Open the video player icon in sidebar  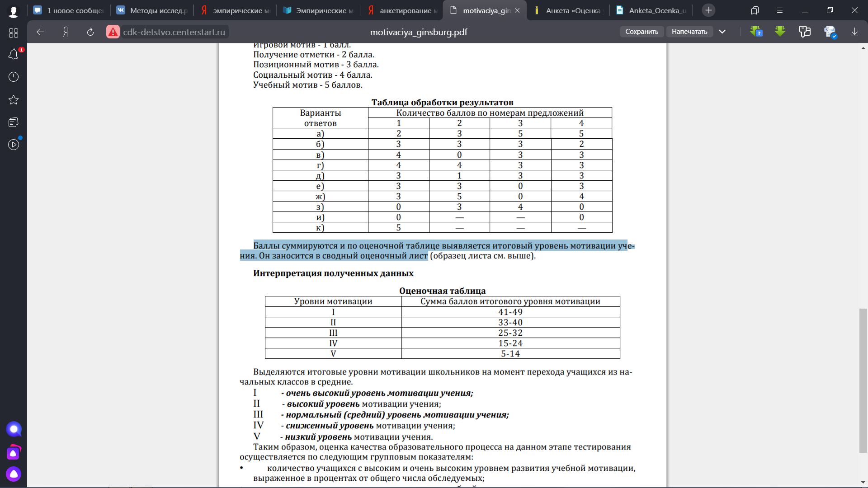pos(14,145)
